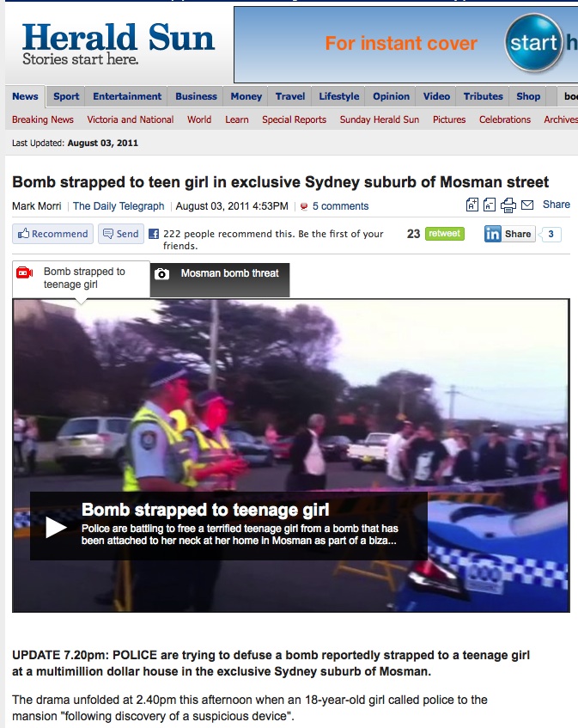The height and width of the screenshot is (728, 578).
Task: Play the bomb video
Action: [56, 527]
